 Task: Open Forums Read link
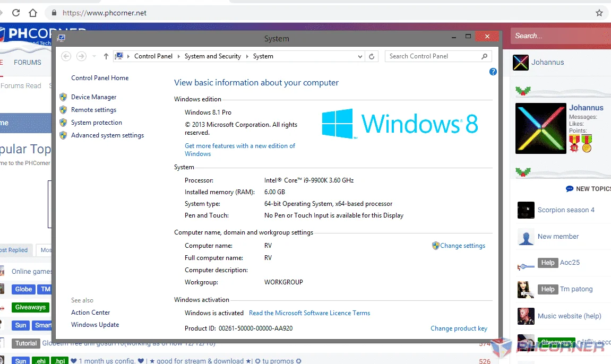tap(21, 86)
